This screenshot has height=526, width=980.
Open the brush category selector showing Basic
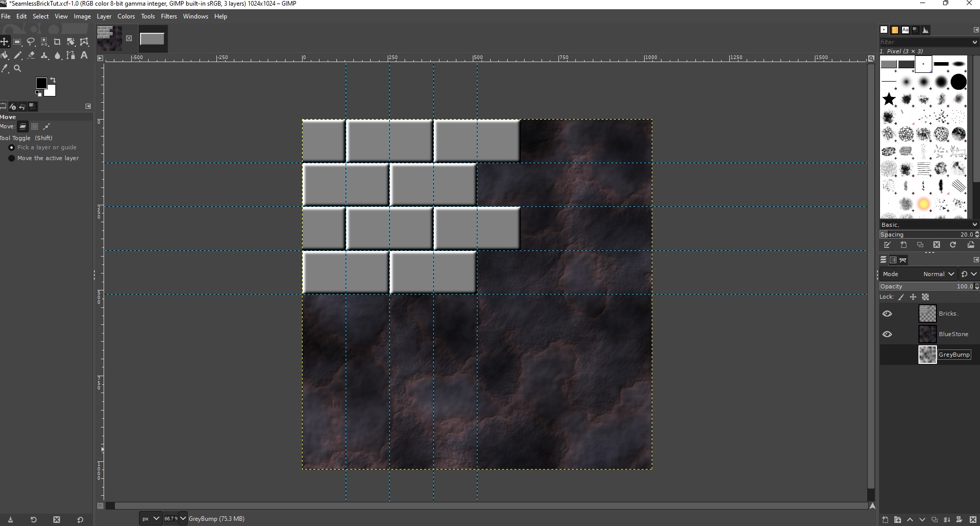[x=928, y=224]
